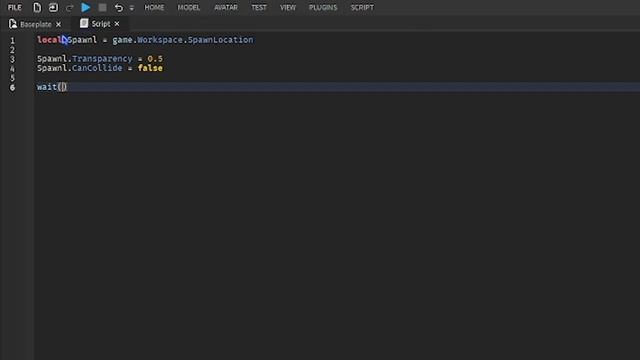Screen dimensions: 640x360
Task: Click 'Transparency' property on line 3
Action: 102,59
